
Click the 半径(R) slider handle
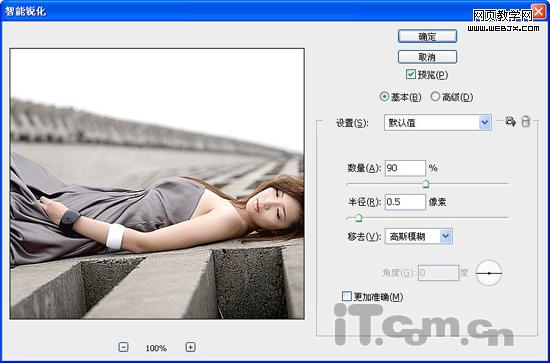coord(358,218)
